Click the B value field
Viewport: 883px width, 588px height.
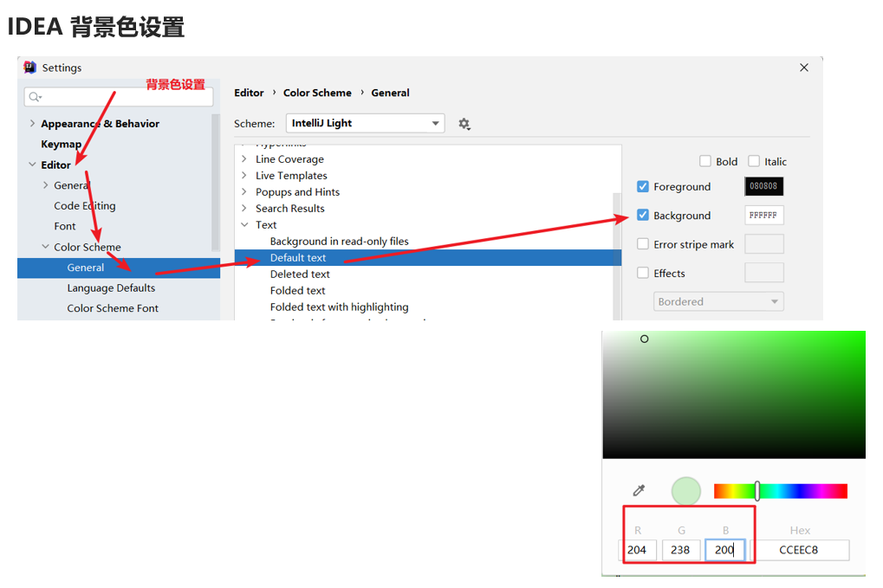pos(724,550)
